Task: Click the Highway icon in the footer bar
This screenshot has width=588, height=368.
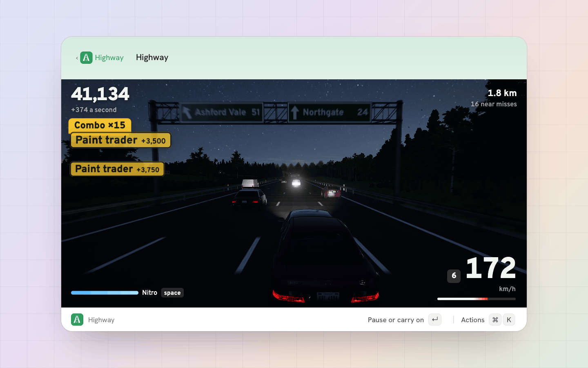Action: pos(77,320)
